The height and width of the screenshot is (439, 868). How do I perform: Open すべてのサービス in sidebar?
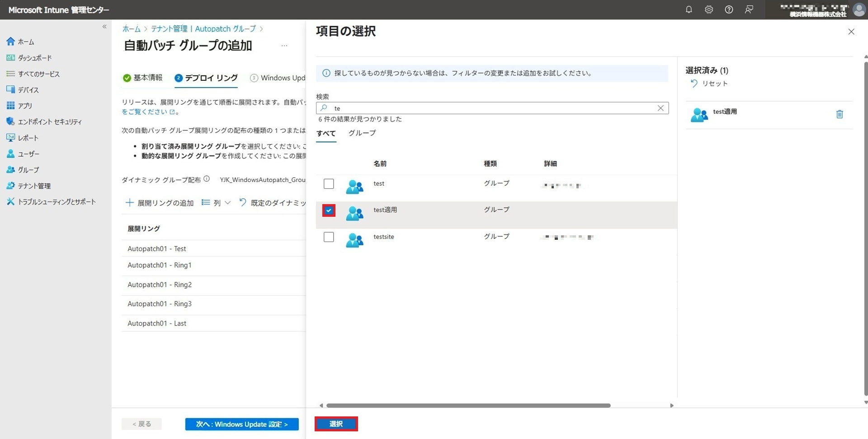tap(33, 74)
